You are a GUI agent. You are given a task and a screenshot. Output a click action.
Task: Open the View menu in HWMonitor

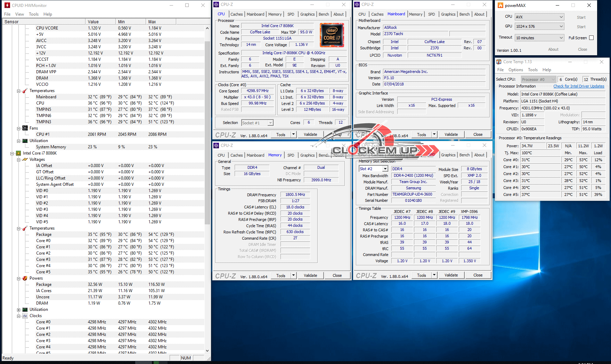[19, 14]
